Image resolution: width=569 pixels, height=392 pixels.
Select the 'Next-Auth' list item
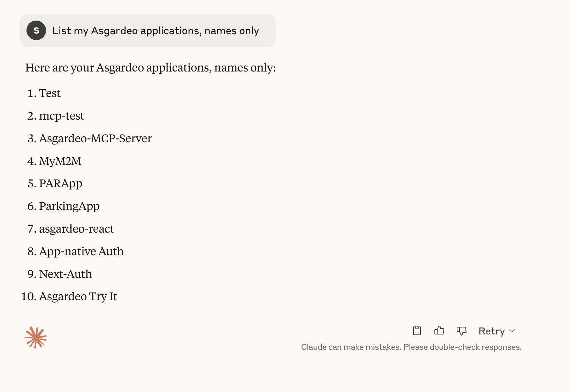(66, 274)
